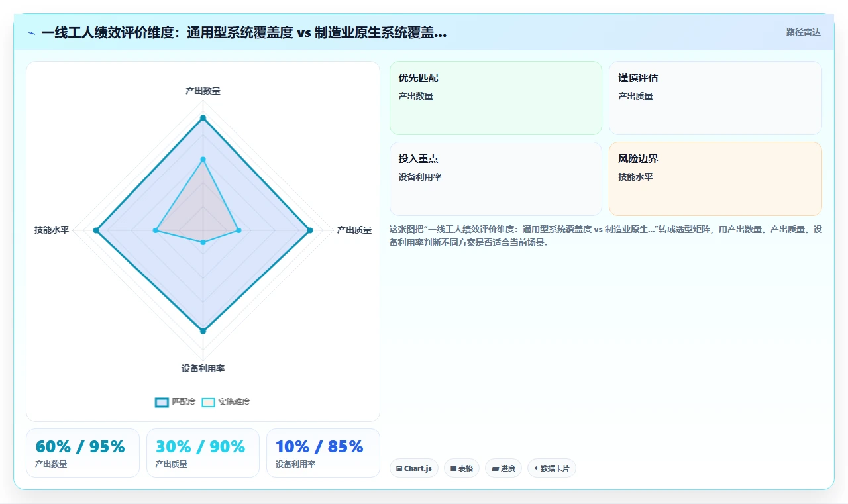
Task: Click the 实施难度 data point at 产出数量
Action: 203,159
